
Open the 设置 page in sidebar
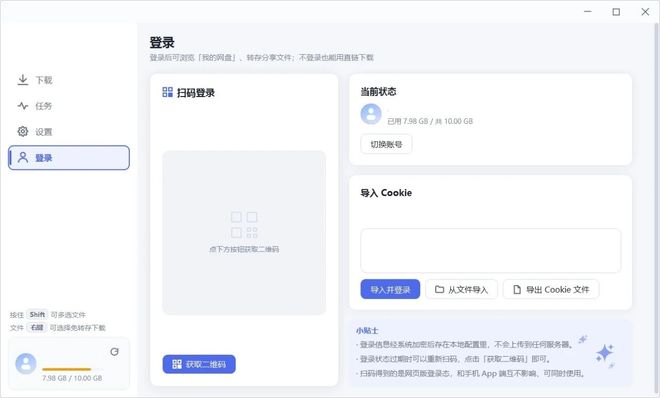[x=69, y=132]
